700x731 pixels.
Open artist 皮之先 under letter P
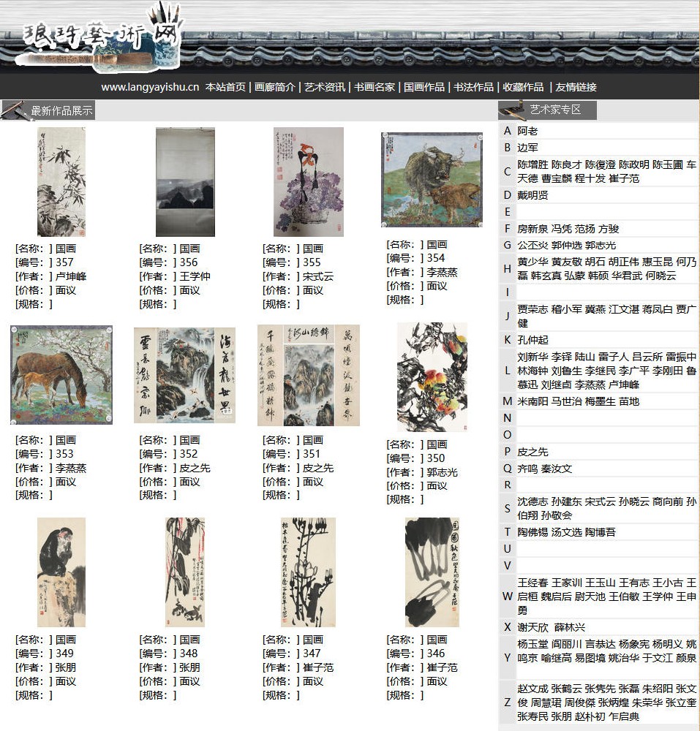(x=532, y=452)
